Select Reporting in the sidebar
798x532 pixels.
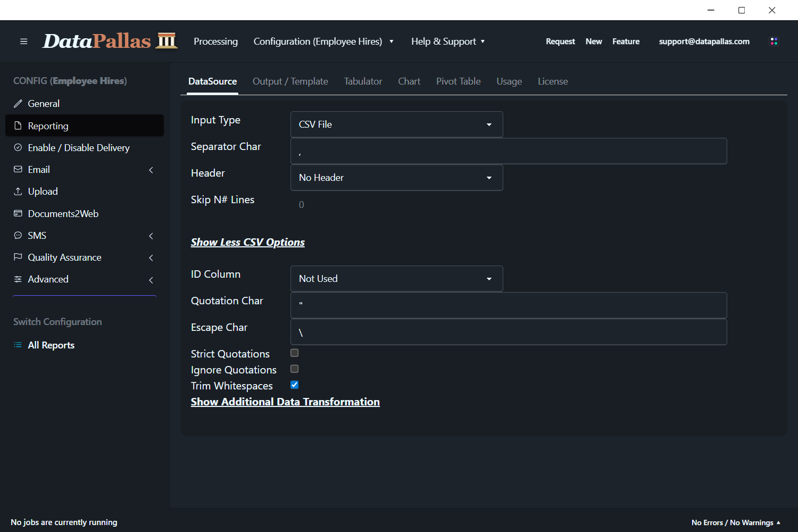click(85, 126)
